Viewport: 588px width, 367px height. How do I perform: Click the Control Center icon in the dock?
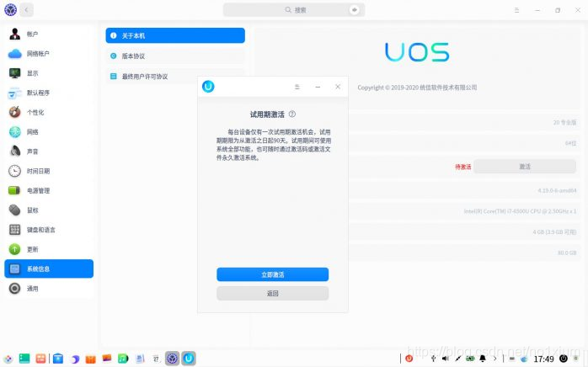point(172,359)
